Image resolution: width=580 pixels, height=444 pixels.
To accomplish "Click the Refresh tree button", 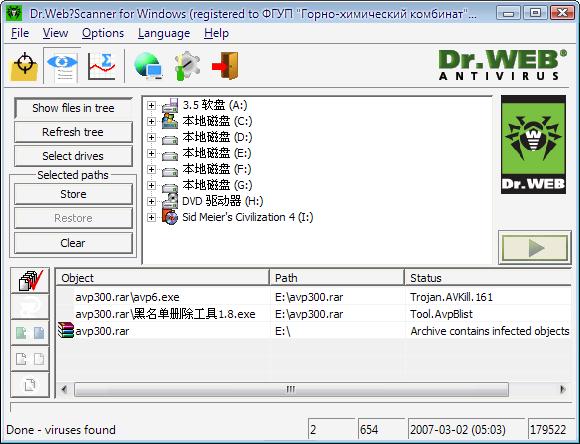I will (73, 132).
